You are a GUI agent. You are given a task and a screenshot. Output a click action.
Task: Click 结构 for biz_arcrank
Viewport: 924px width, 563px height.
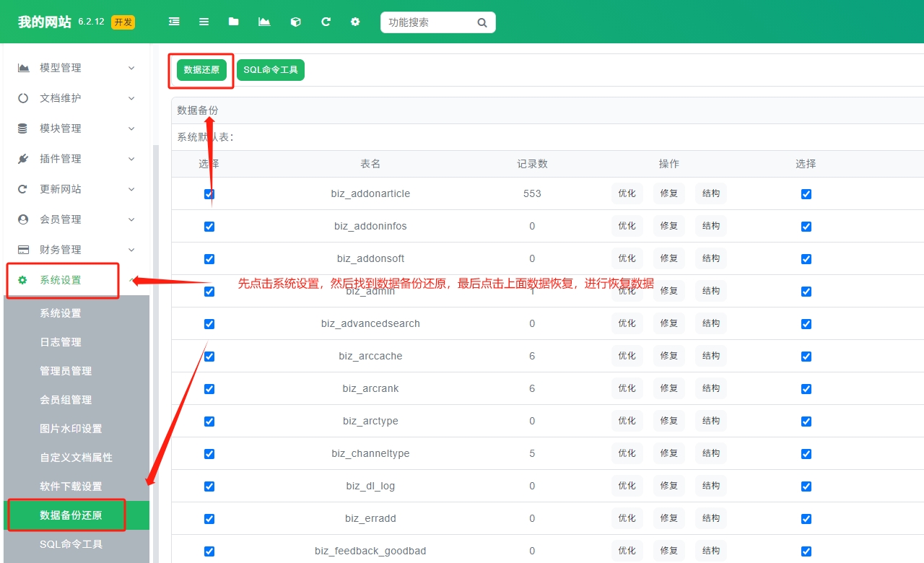click(711, 388)
